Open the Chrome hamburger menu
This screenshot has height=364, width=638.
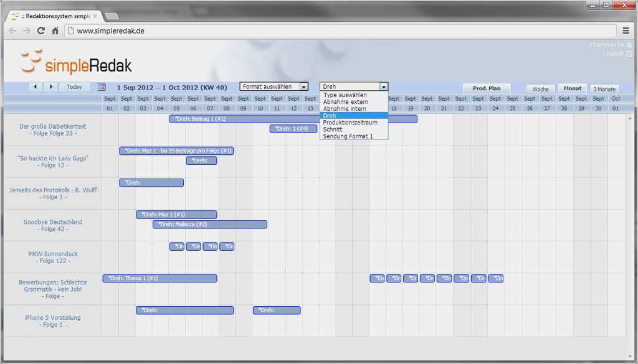(626, 30)
